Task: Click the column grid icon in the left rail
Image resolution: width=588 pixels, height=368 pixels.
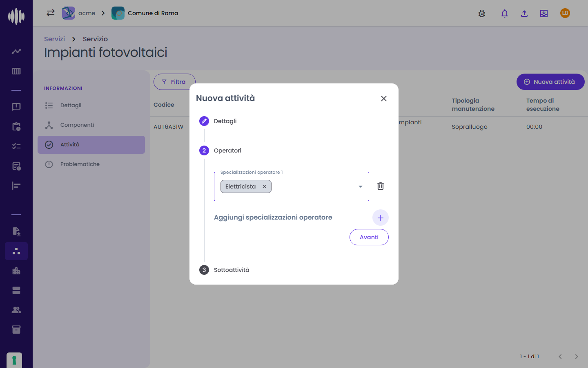Action: point(16,71)
